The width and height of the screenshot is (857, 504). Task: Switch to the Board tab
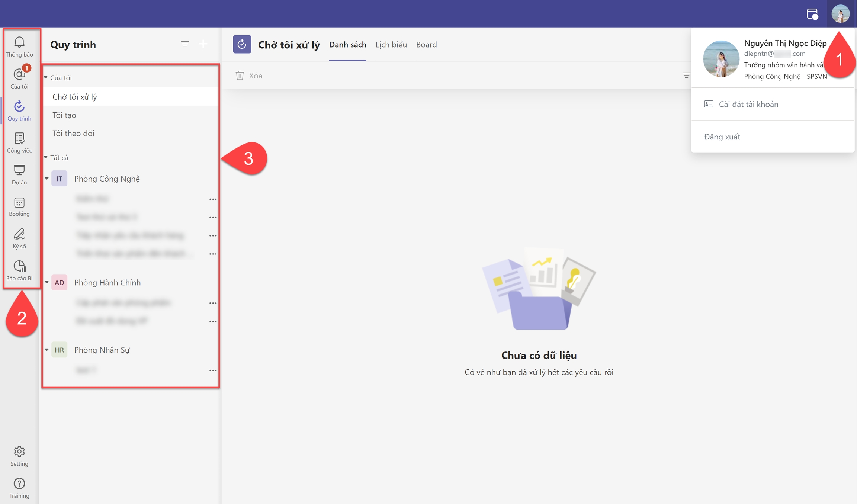[x=426, y=45]
